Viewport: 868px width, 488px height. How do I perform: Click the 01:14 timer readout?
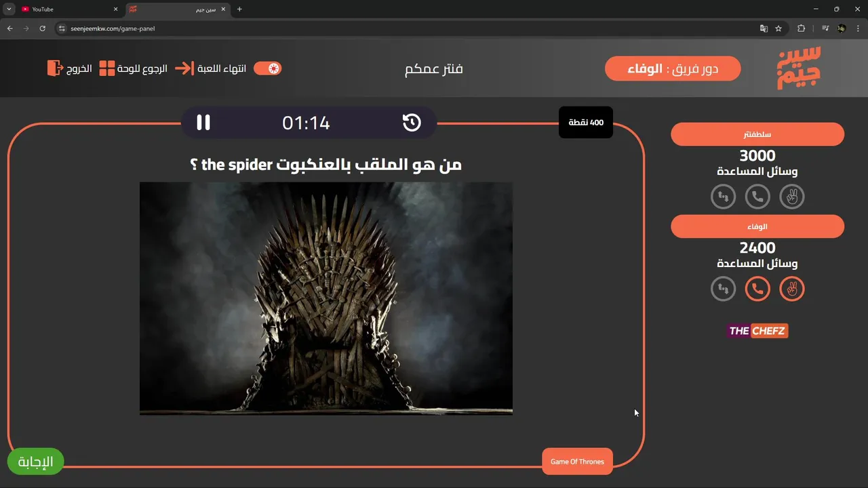[x=306, y=123]
